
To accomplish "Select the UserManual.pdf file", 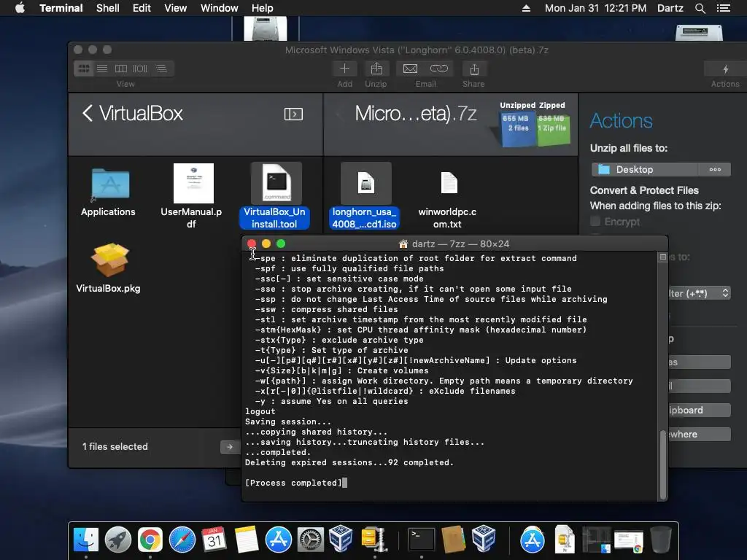I will pyautogui.click(x=193, y=183).
